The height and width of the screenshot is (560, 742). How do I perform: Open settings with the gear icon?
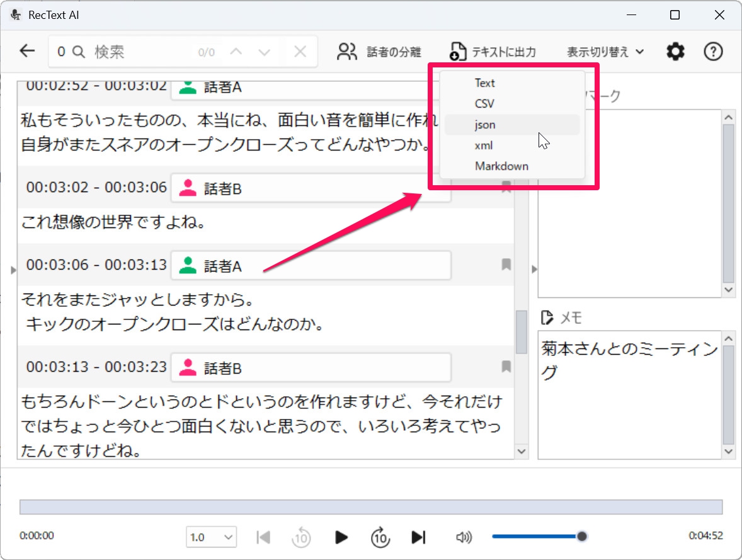tap(675, 52)
